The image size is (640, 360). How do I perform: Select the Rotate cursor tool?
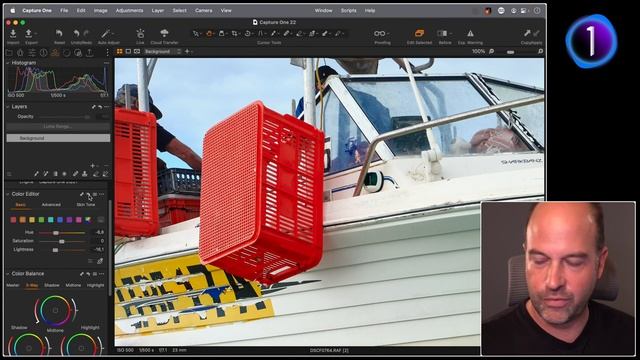coord(247,33)
